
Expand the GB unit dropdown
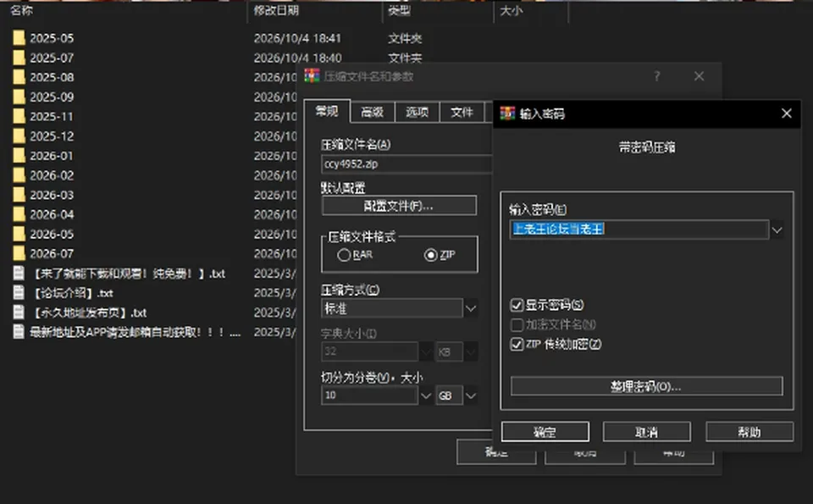470,396
